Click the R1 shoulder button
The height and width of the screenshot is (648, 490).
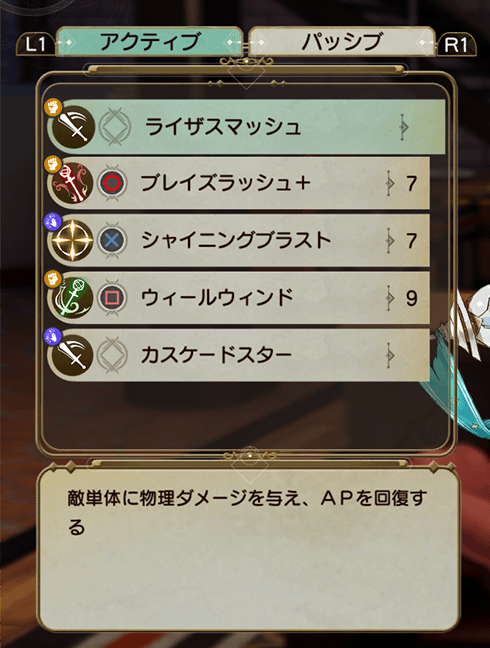coord(455,44)
